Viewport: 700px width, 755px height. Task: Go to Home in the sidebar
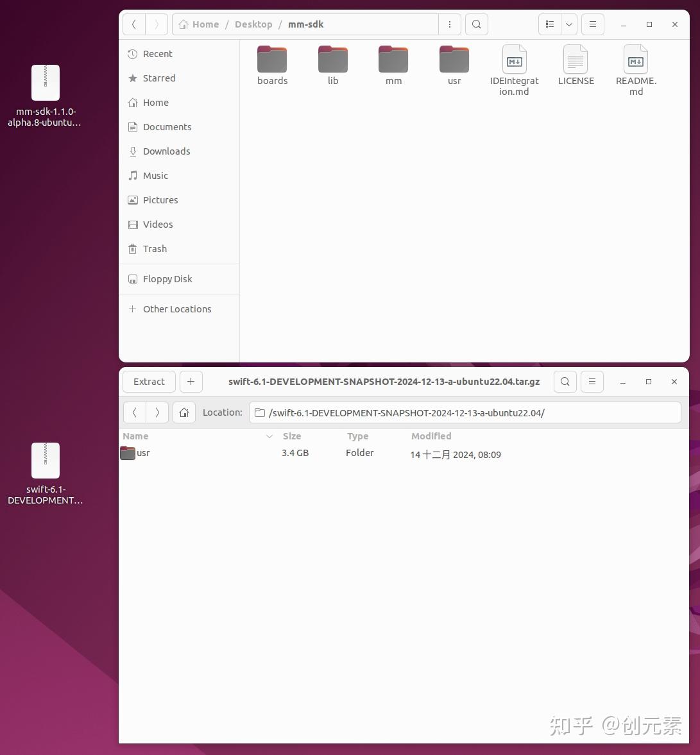pos(179,103)
